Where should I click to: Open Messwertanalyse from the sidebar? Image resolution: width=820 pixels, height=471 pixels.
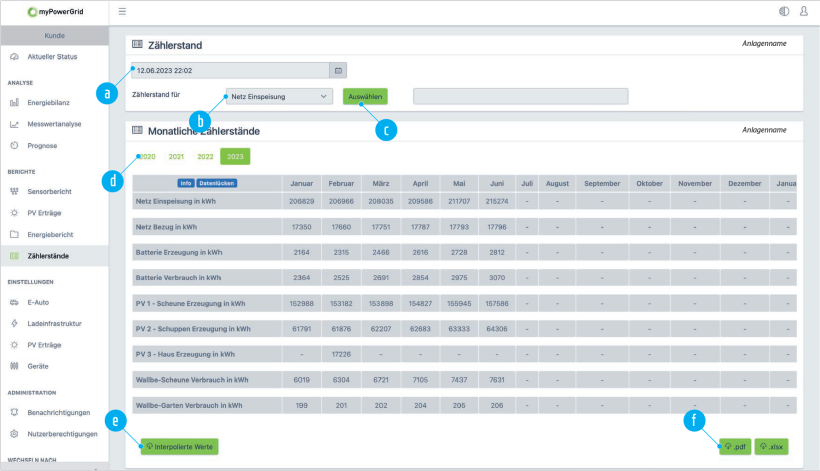coord(54,124)
